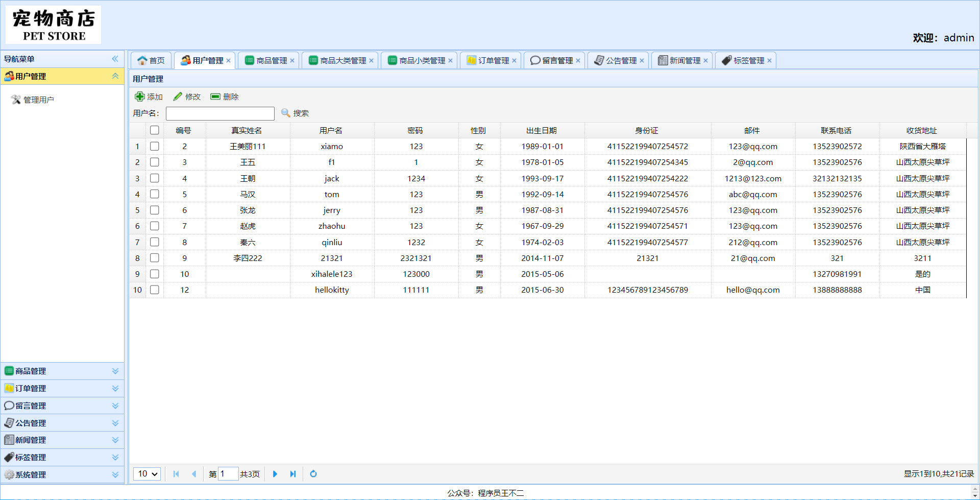
Task: Close the 商品管理 tab
Action: 292,61
